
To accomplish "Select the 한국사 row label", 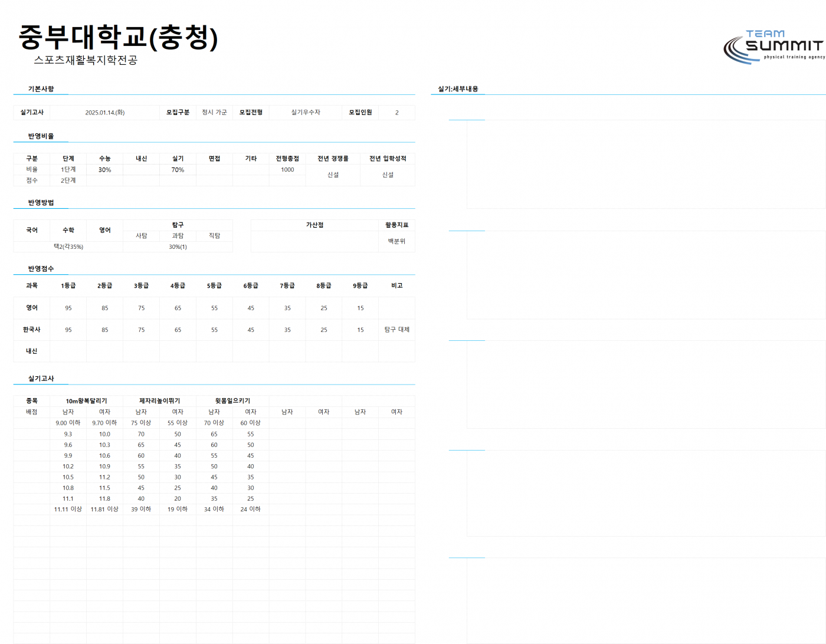I will coord(32,330).
